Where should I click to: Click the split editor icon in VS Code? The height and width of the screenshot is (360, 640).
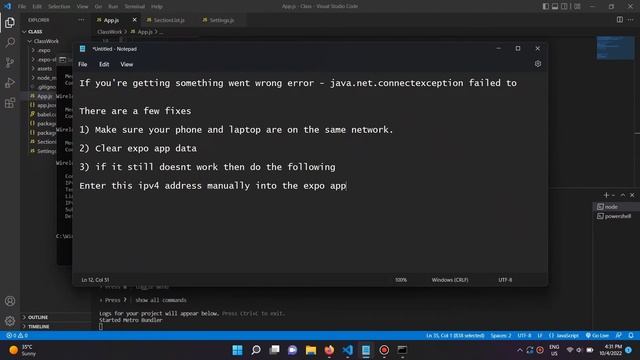tap(620, 20)
